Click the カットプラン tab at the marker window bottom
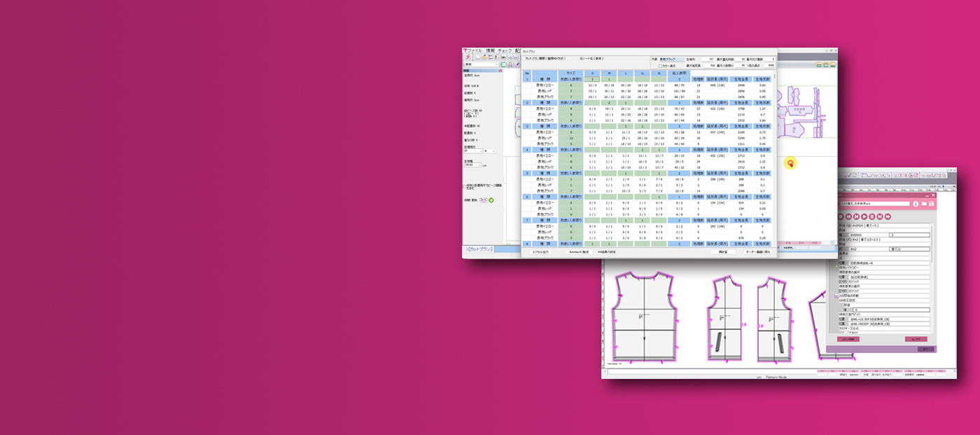This screenshot has width=980, height=435. coord(480,249)
